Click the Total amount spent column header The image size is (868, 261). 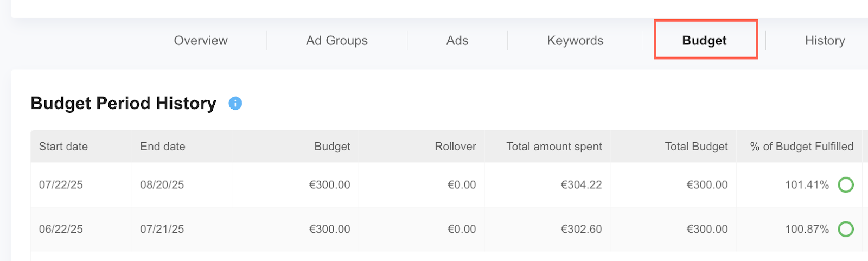coord(554,147)
